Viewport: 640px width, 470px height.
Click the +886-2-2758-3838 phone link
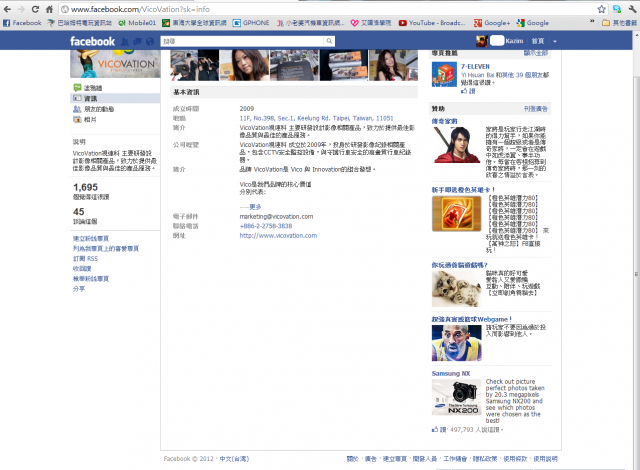[x=266, y=226]
